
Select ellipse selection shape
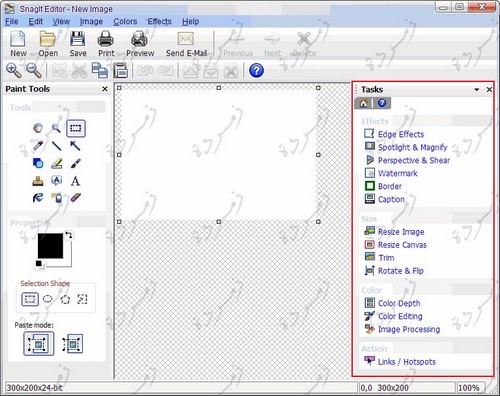pos(48,299)
